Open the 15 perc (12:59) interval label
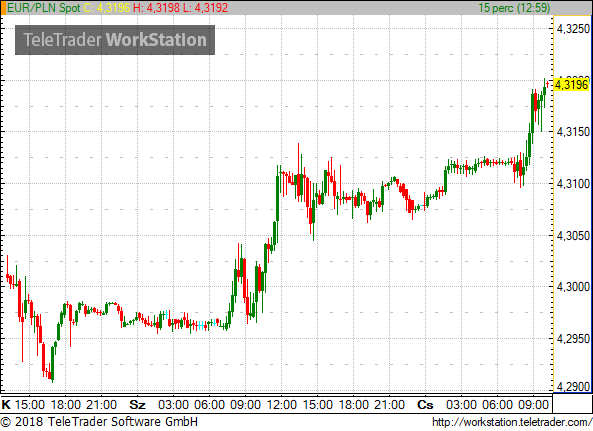The width and height of the screenshot is (593, 431). pyautogui.click(x=514, y=8)
